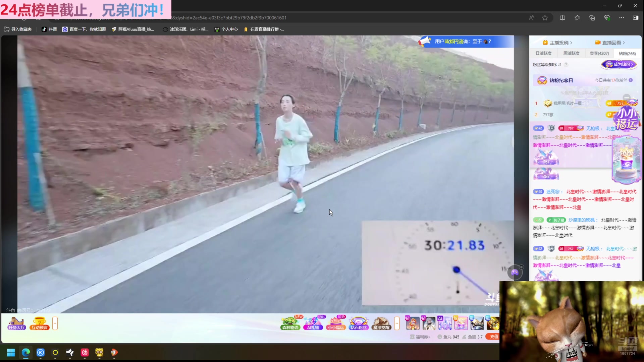Open the 钻石粉丝 diamond fan icon

[359, 323]
